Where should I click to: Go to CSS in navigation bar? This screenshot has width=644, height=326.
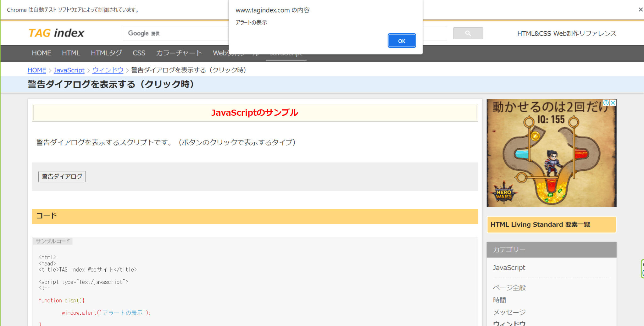pyautogui.click(x=139, y=53)
